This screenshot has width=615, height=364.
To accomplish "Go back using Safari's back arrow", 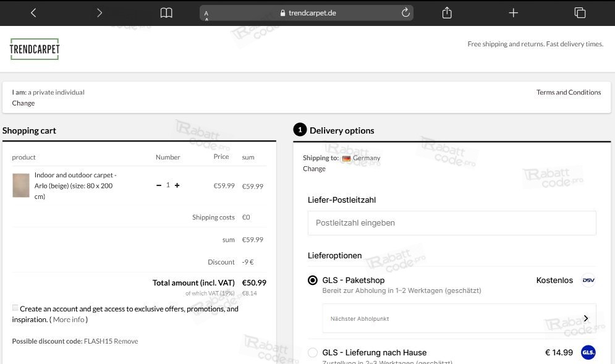I will pos(33,13).
